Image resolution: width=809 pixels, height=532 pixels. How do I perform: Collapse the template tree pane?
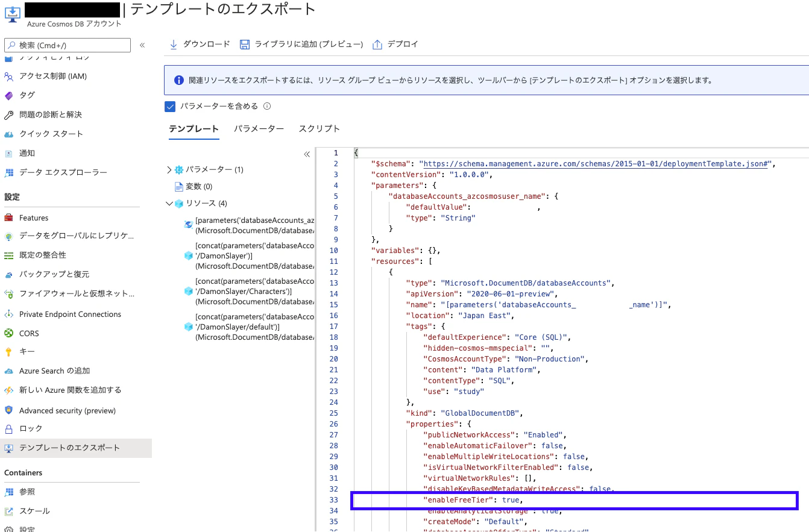click(307, 154)
